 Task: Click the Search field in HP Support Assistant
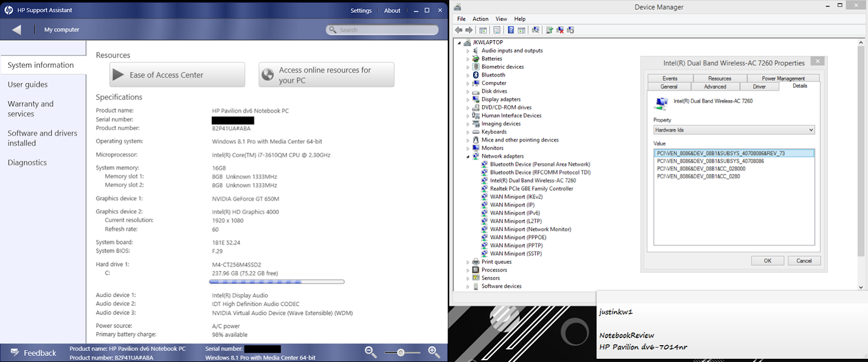[382, 30]
